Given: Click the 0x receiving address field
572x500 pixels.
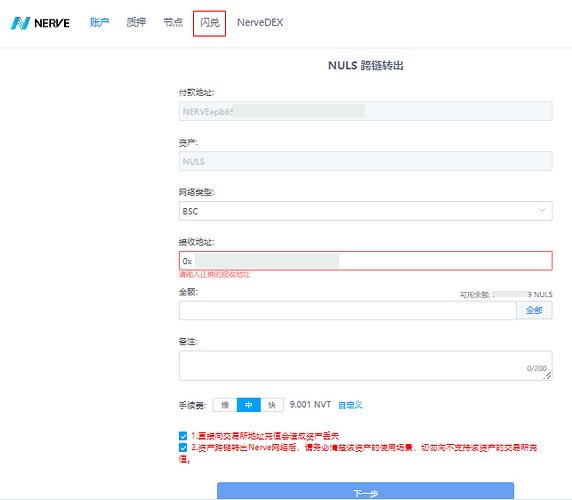Looking at the screenshot, I should pos(366,261).
